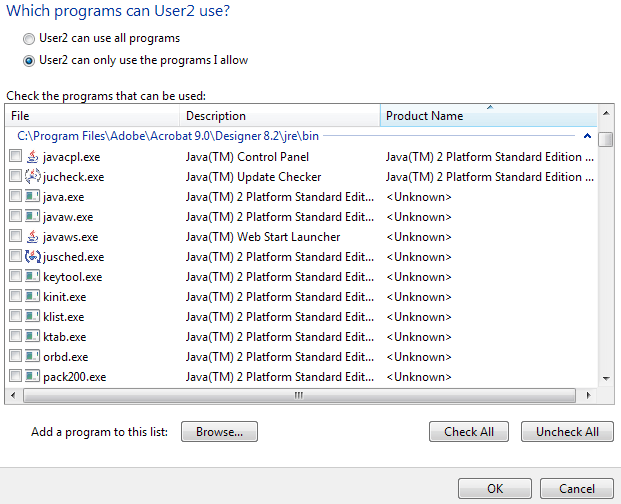621x504 pixels.
Task: Tick the javaw.exe checkbox
Action: tap(15, 216)
